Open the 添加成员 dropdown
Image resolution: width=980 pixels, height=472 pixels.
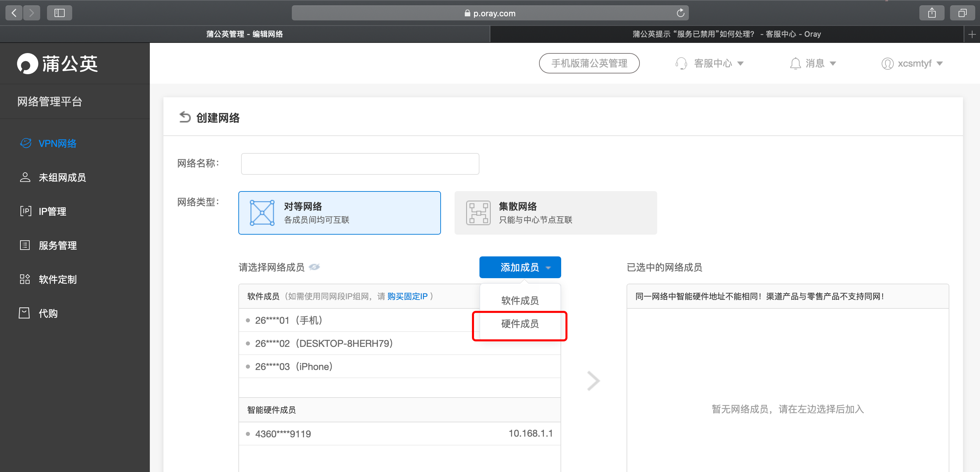coord(520,267)
